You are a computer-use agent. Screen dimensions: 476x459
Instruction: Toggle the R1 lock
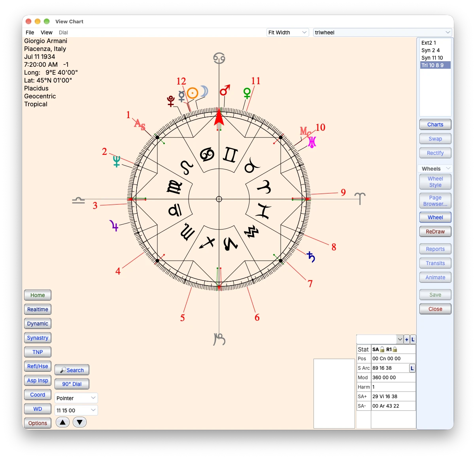[x=395, y=350]
